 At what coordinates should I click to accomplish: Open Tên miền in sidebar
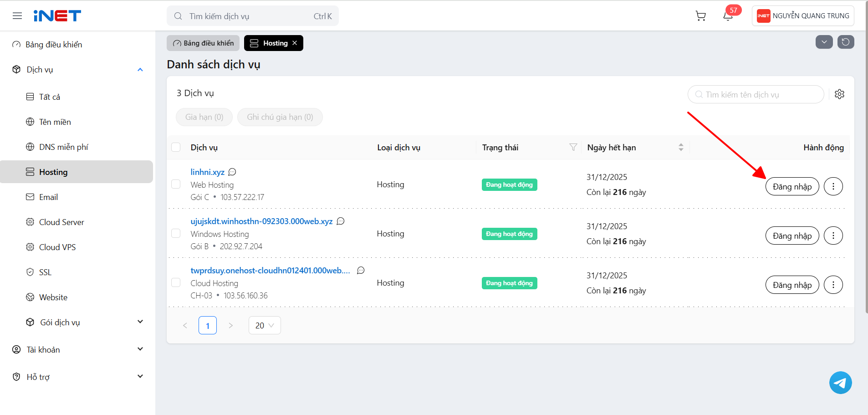[x=77, y=122]
